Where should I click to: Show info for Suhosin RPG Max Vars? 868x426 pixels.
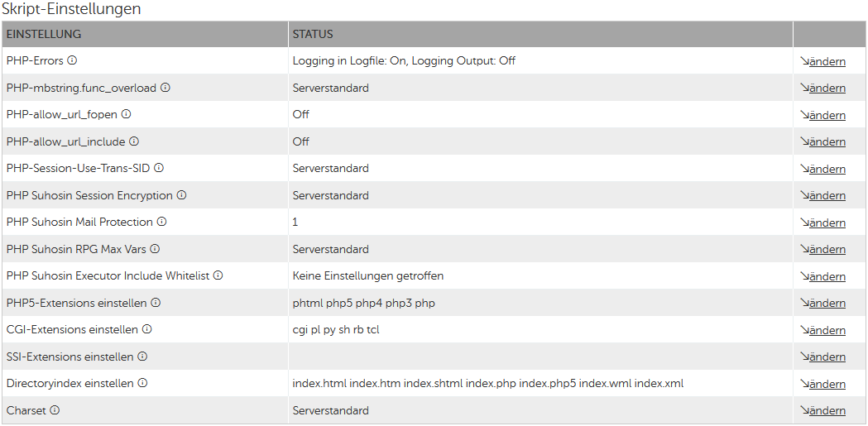click(155, 249)
